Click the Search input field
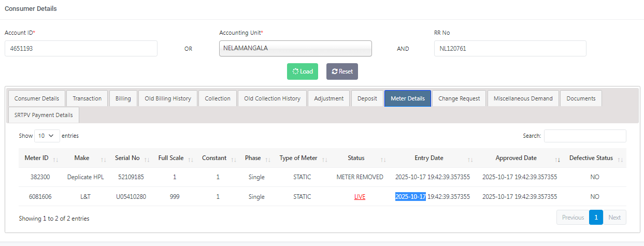 (585, 136)
